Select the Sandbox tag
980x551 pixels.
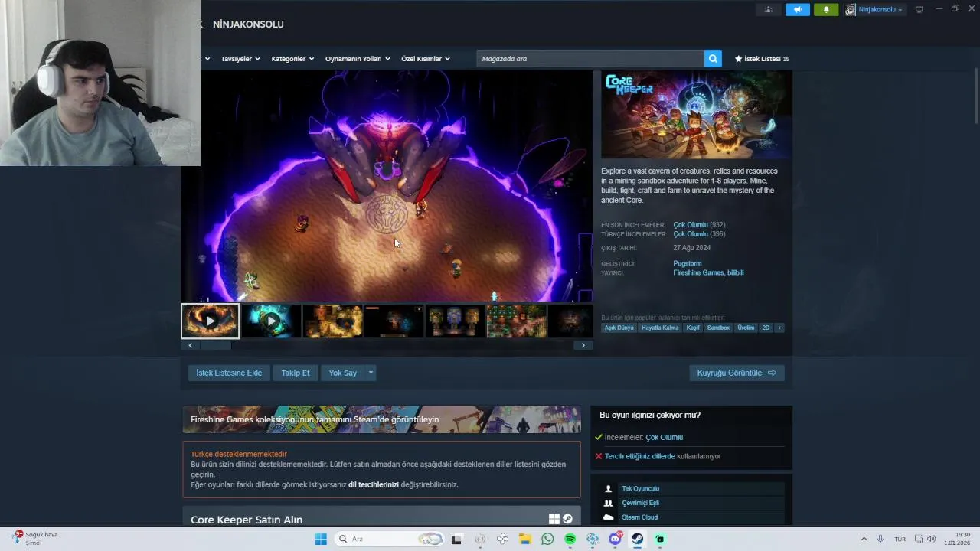(718, 328)
